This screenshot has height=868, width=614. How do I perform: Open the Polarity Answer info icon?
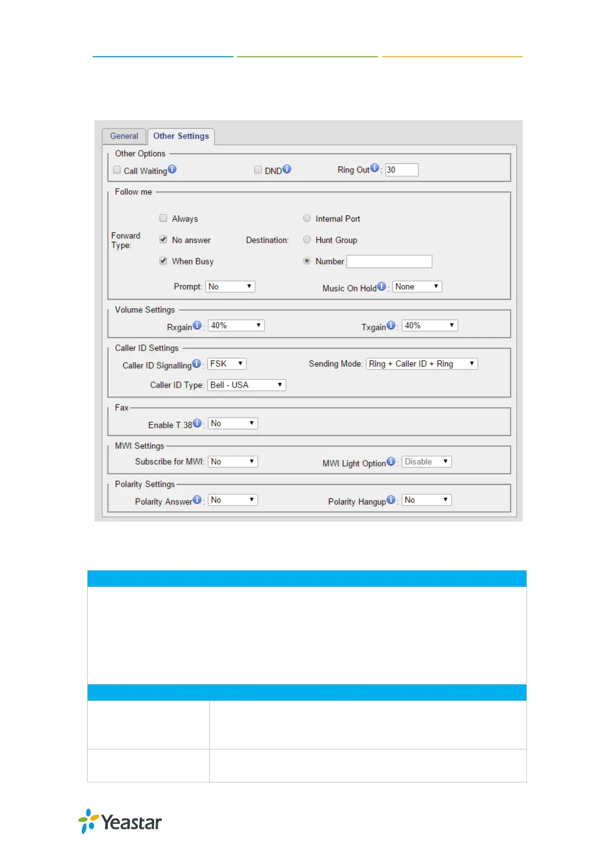tap(197, 499)
